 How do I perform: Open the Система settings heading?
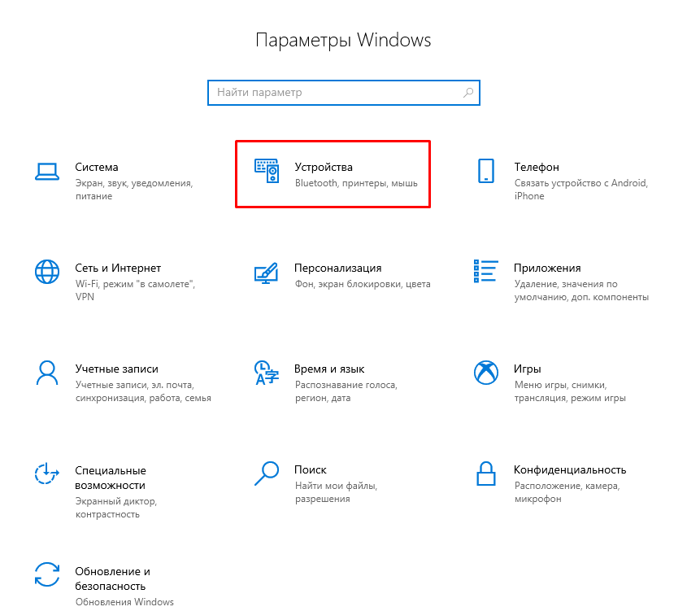pos(97,167)
